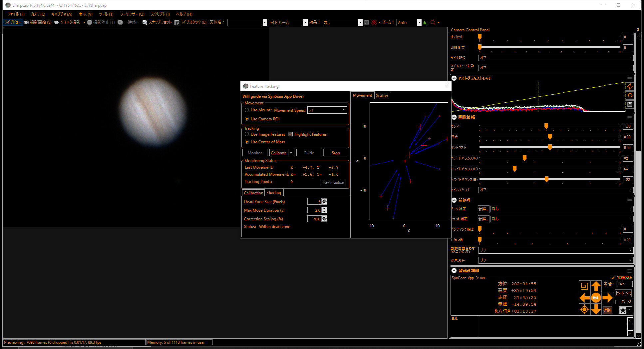Open the ズーム Auto zoom dropdown
The image size is (644, 349).
[419, 23]
